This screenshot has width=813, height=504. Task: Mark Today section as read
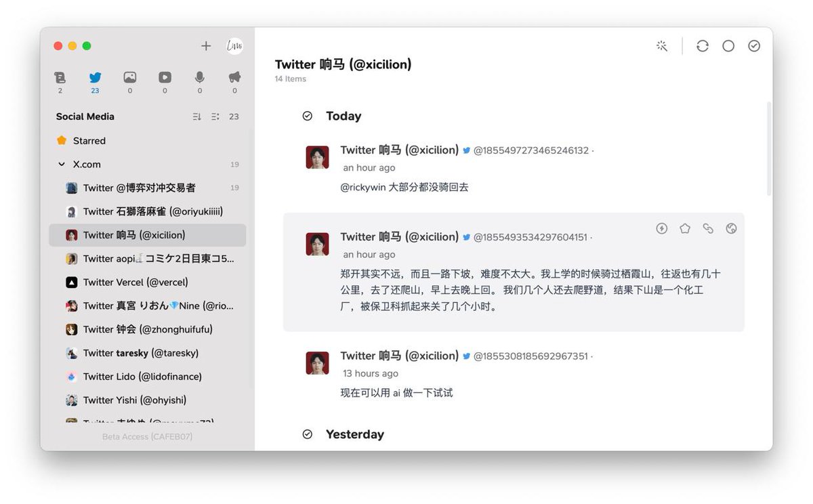pyautogui.click(x=308, y=117)
